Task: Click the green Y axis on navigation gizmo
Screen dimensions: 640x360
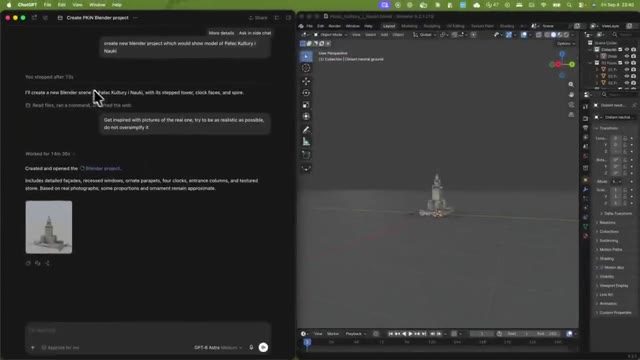Action: [572, 64]
